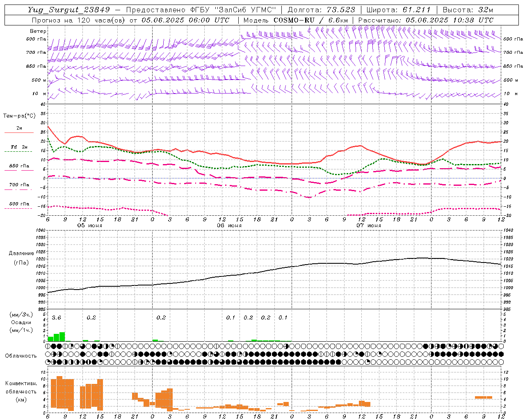Click the 850 гПа temperature legend entry
This screenshot has height=420, width=525.
pos(19,167)
